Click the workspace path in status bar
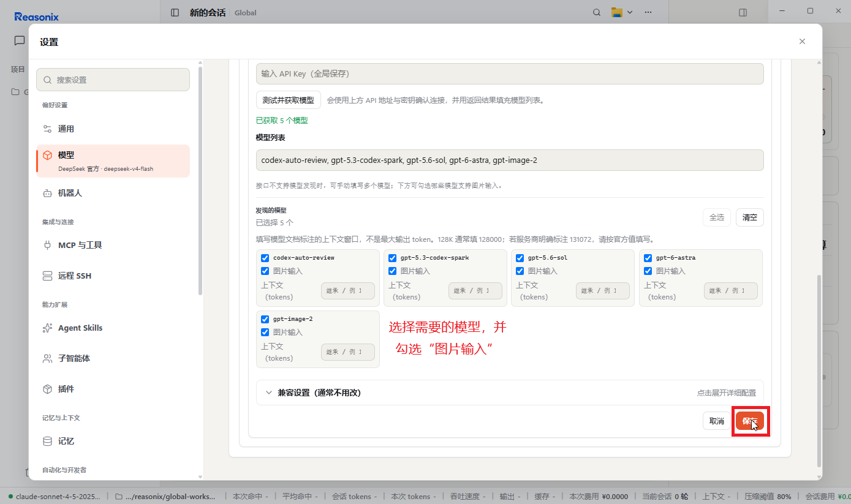Viewport: 851px width, 504px height. 165,497
